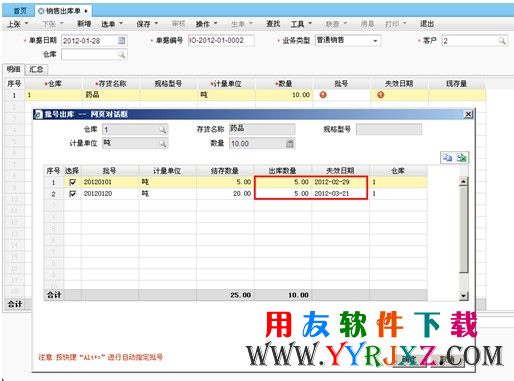The height and width of the screenshot is (381, 514).
Task: Click the red warning icon in 批号 cell
Action: tap(323, 95)
